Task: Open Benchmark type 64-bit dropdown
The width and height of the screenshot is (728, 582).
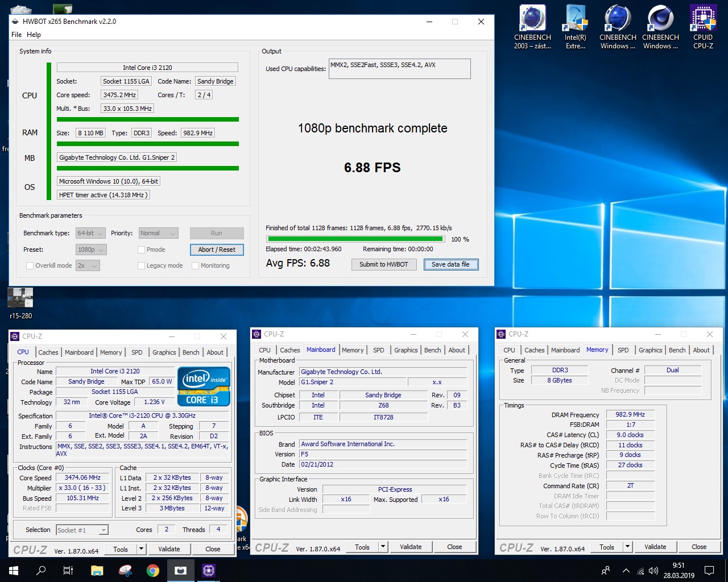Action: tap(90, 233)
